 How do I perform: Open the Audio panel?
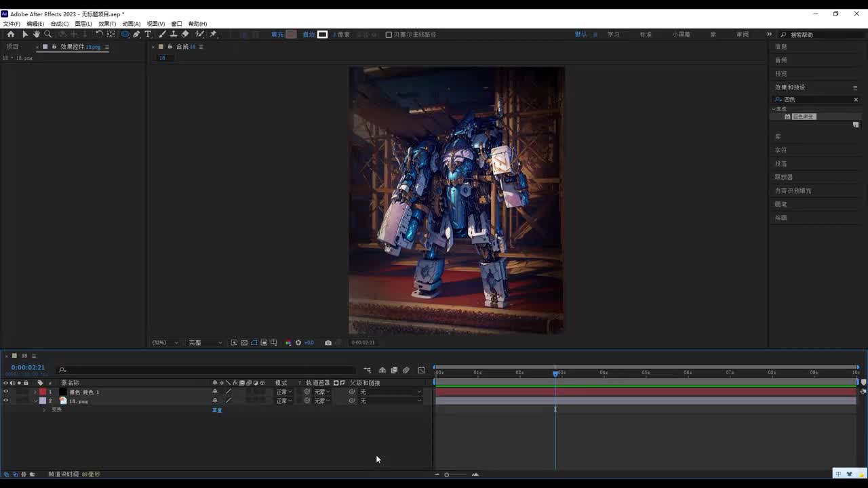coord(781,60)
